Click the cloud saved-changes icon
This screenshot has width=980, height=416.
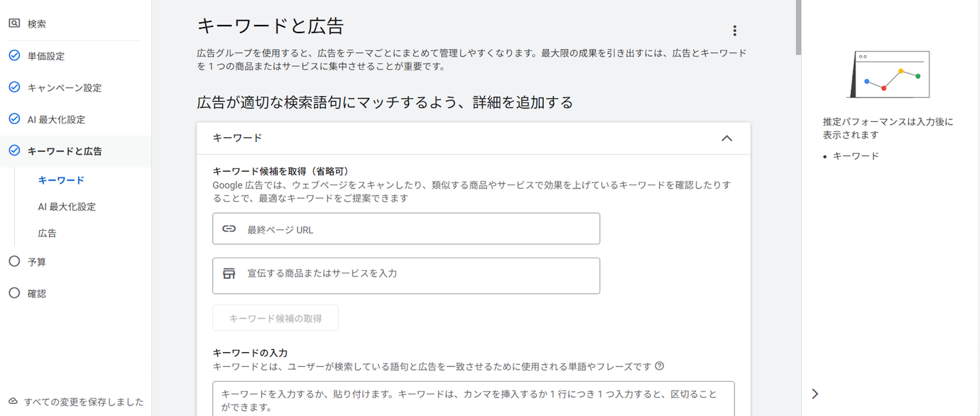coord(13,401)
